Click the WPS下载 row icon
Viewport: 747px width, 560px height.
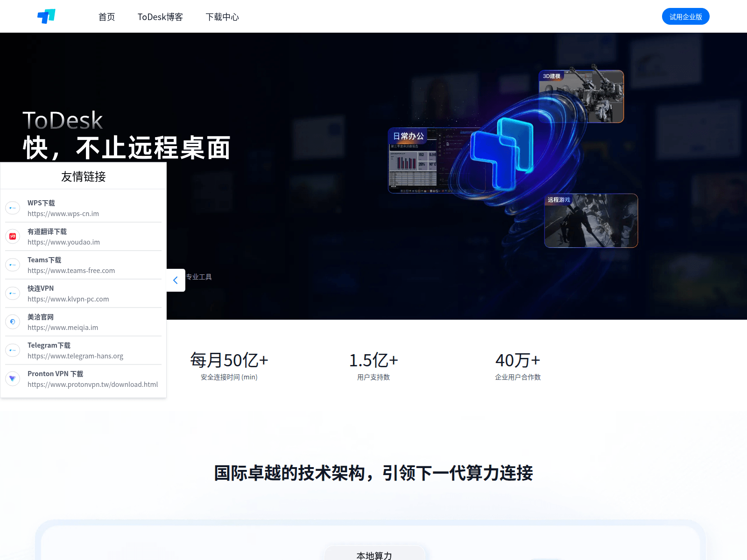tap(13, 208)
